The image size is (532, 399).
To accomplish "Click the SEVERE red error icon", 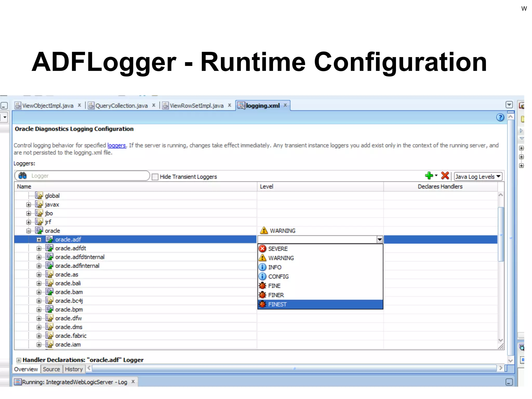I will (x=262, y=249).
